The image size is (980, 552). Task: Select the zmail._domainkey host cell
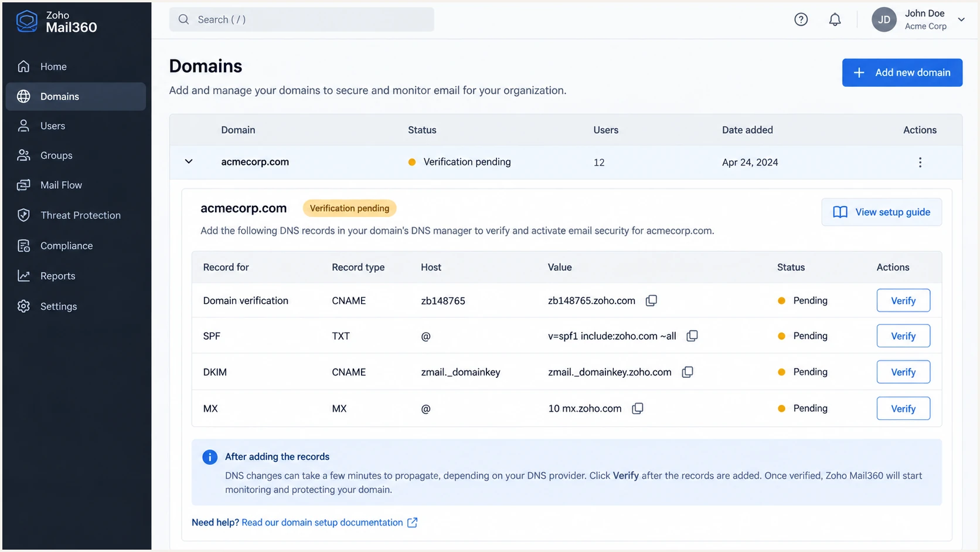coord(461,372)
